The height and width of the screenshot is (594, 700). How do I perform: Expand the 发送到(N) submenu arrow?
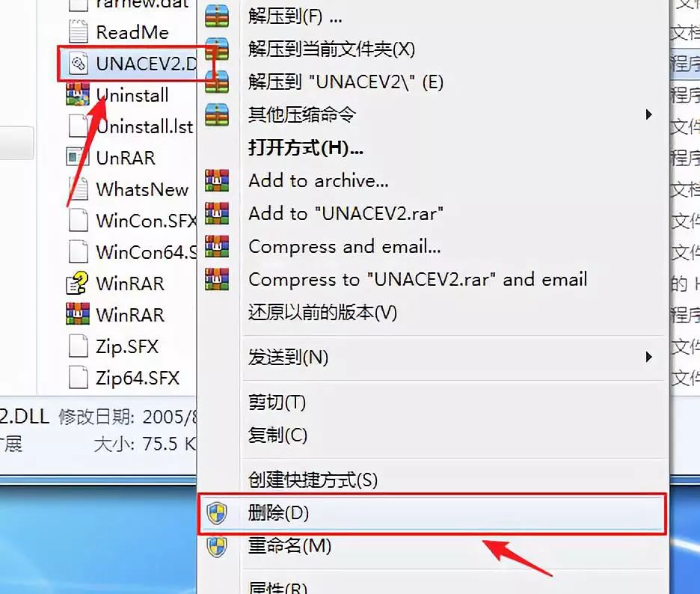pyautogui.click(x=648, y=357)
